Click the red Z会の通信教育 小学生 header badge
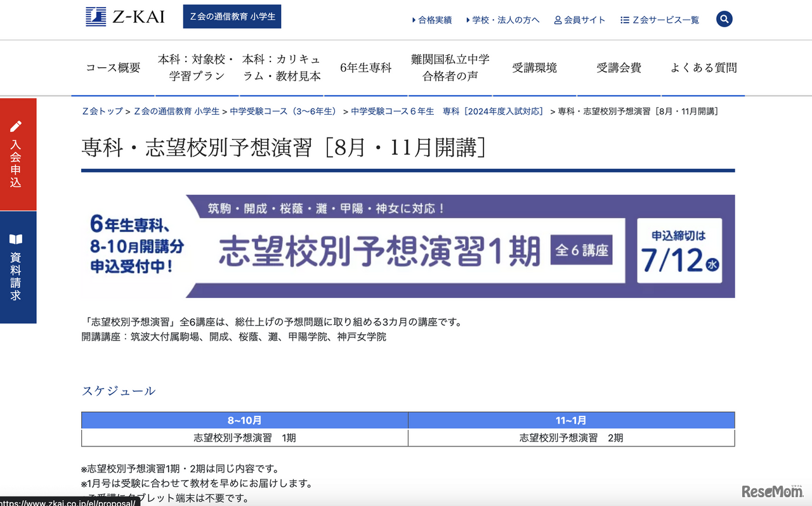The image size is (812, 506). tap(232, 17)
